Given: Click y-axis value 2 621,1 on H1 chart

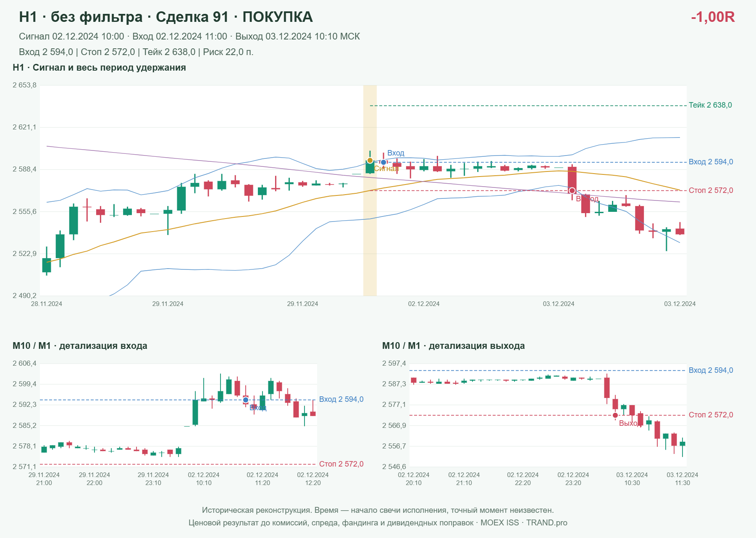Looking at the screenshot, I should coord(24,127).
